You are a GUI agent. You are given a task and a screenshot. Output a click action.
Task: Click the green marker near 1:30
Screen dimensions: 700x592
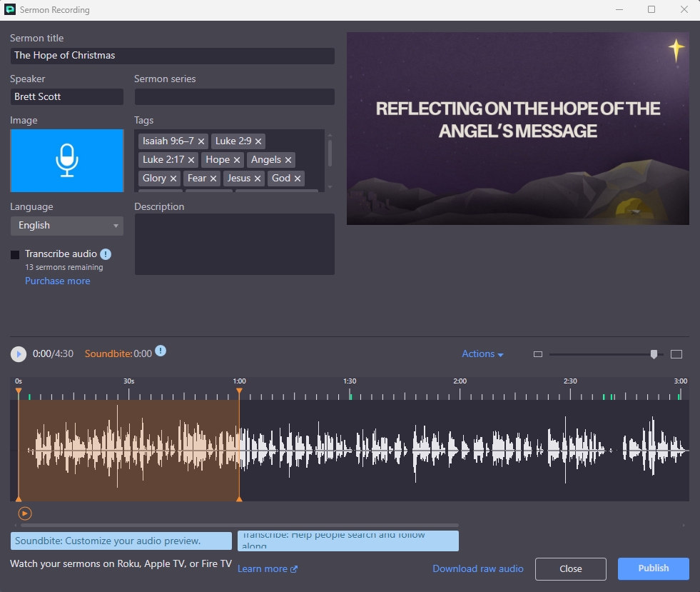tap(350, 396)
